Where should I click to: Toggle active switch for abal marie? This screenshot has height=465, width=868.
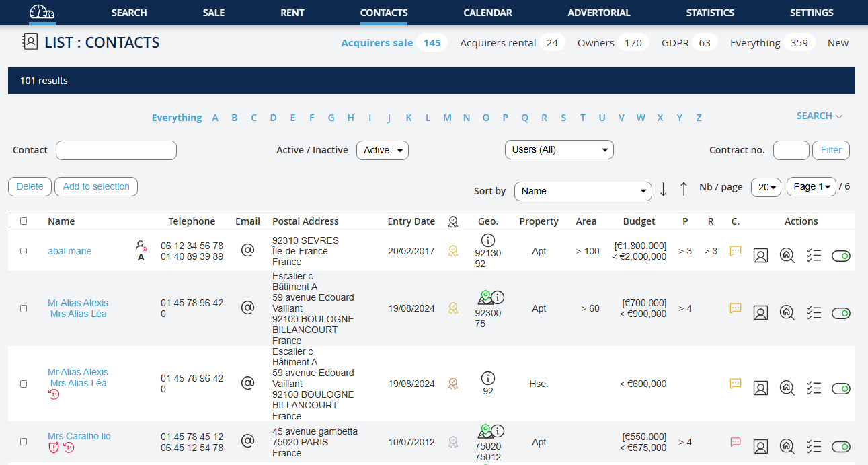(840, 256)
